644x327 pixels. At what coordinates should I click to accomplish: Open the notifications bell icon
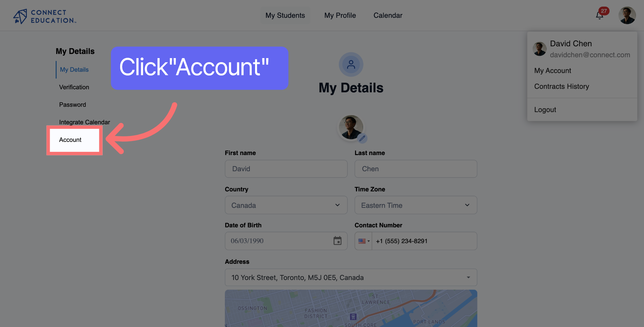pyautogui.click(x=599, y=15)
